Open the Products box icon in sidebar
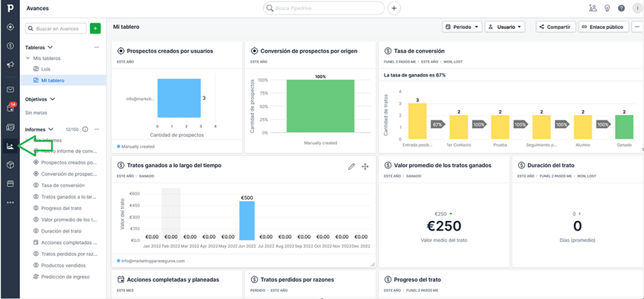This screenshot has width=644, height=299. click(x=10, y=164)
